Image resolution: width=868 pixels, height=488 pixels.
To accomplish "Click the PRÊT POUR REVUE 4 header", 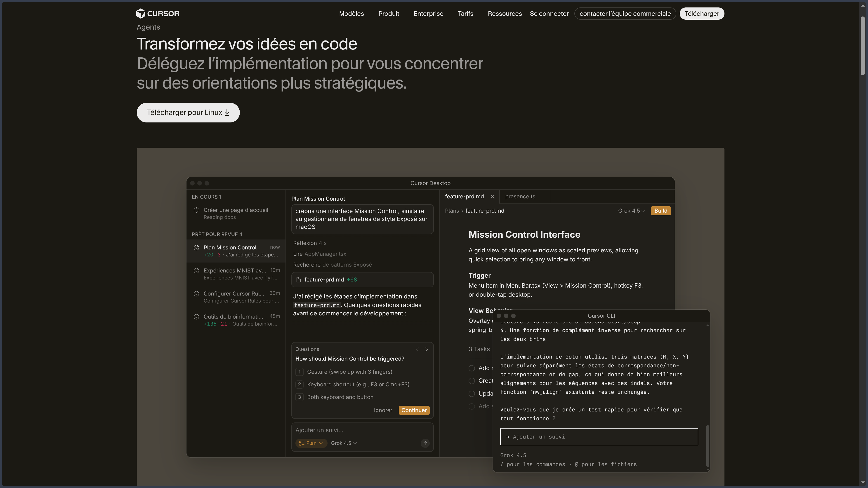I will click(x=217, y=235).
